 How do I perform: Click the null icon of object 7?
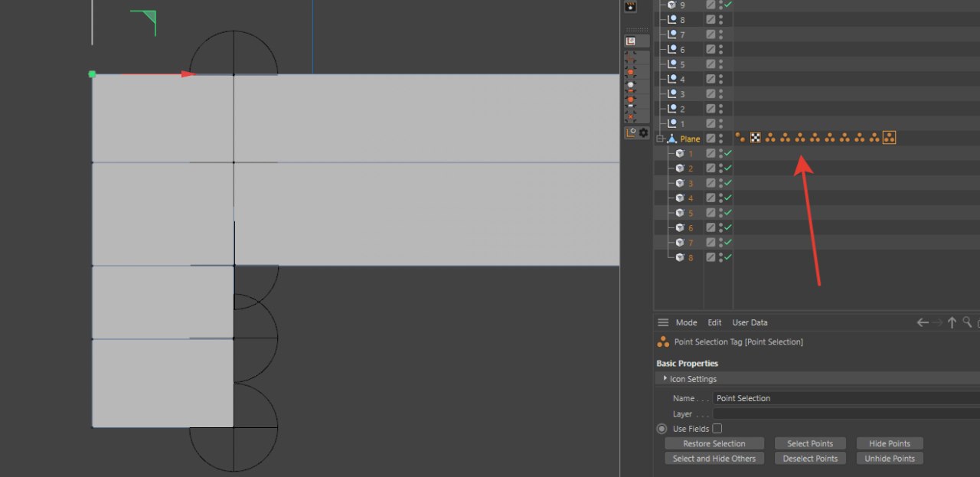click(672, 34)
